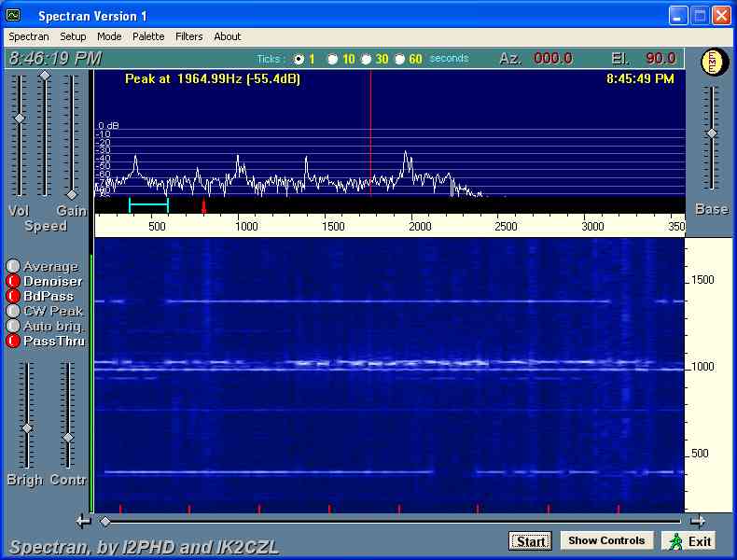737x560 pixels.
Task: Toggle the Average option
Action: 13,266
